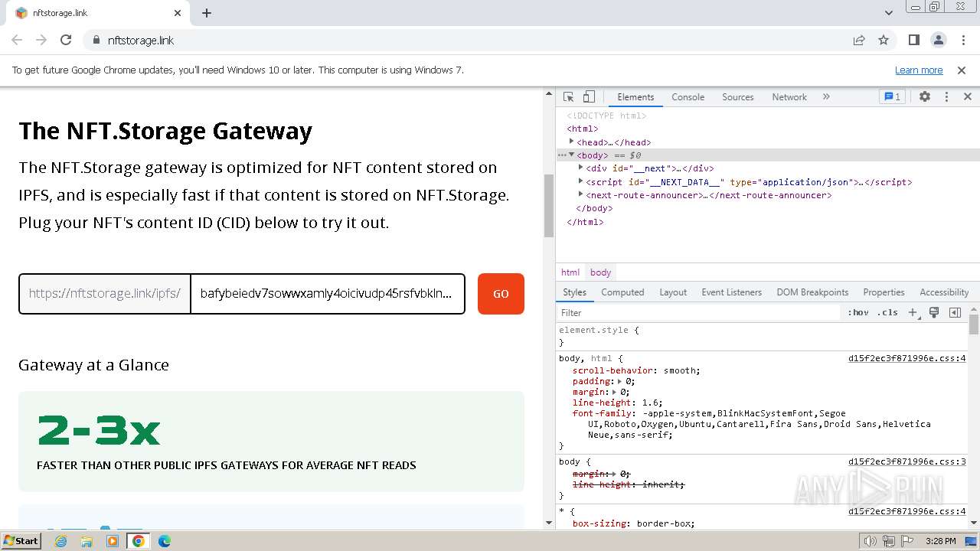Toggle the .cls element classes panel
Image resolution: width=980 pixels, height=551 pixels.
pyautogui.click(x=887, y=312)
